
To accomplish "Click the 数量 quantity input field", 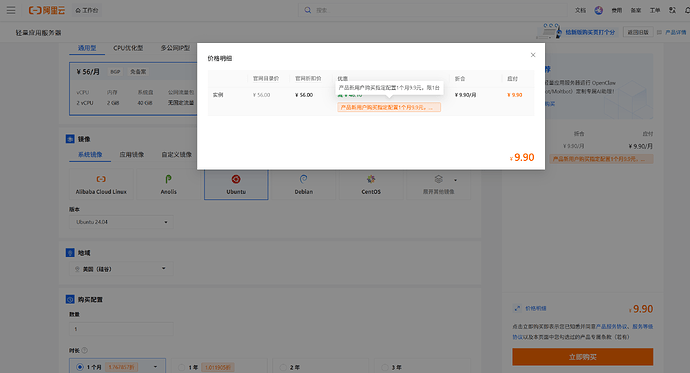I will point(121,329).
